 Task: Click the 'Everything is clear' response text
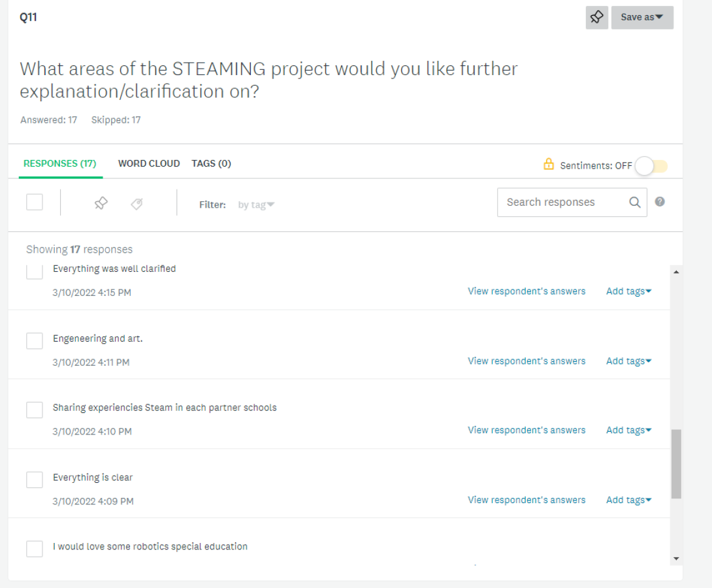[x=93, y=478]
